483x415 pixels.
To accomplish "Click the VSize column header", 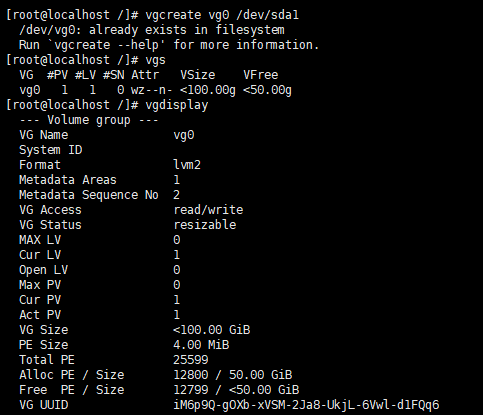I will pyautogui.click(x=198, y=75).
